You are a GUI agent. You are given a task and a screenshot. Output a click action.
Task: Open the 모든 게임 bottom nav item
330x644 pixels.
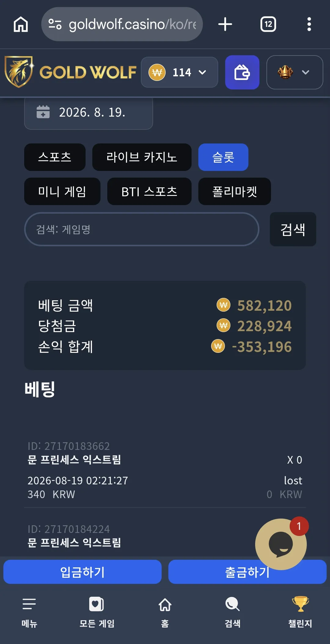(x=97, y=612)
